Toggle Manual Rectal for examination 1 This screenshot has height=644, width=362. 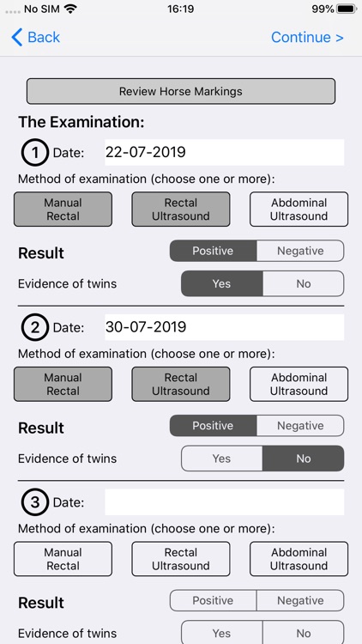point(63,209)
